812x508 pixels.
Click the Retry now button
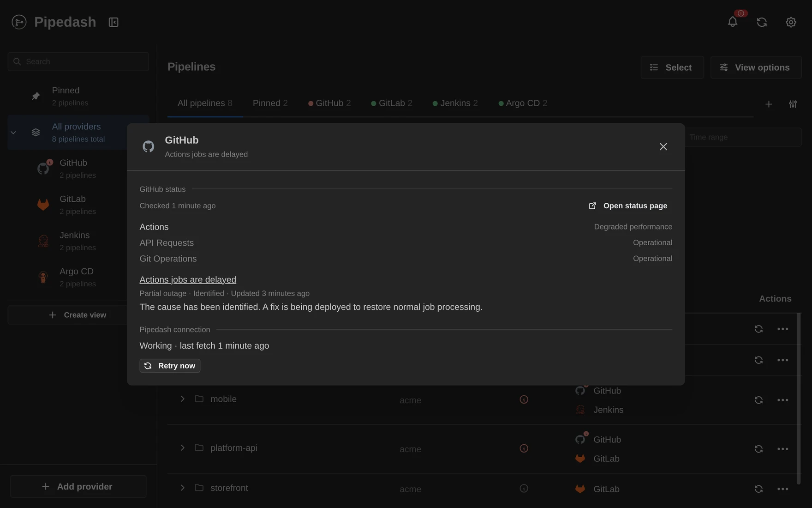[x=170, y=365]
